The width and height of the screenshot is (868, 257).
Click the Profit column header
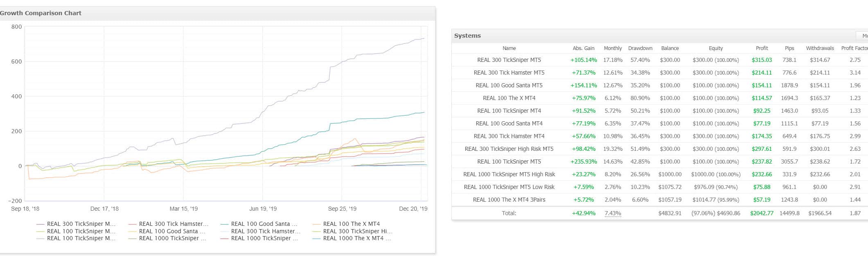tap(762, 48)
